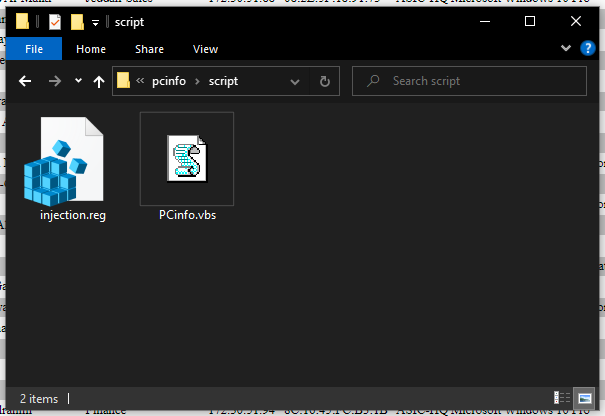Viewport: 605px width, 416px height.
Task: Close the script window
Action: [576, 21]
